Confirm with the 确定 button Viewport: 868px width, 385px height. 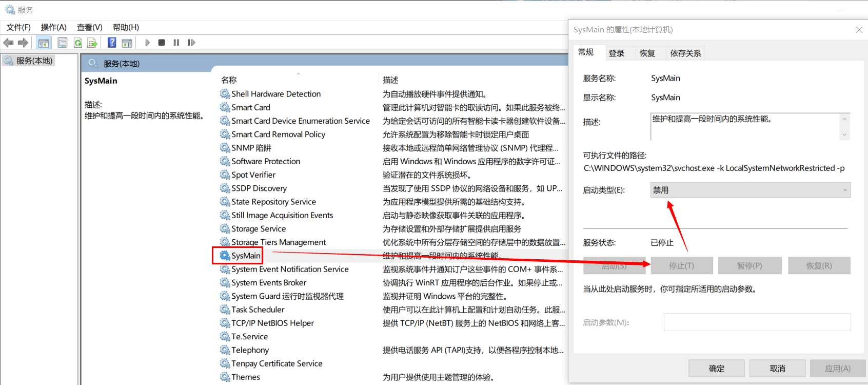pyautogui.click(x=717, y=369)
